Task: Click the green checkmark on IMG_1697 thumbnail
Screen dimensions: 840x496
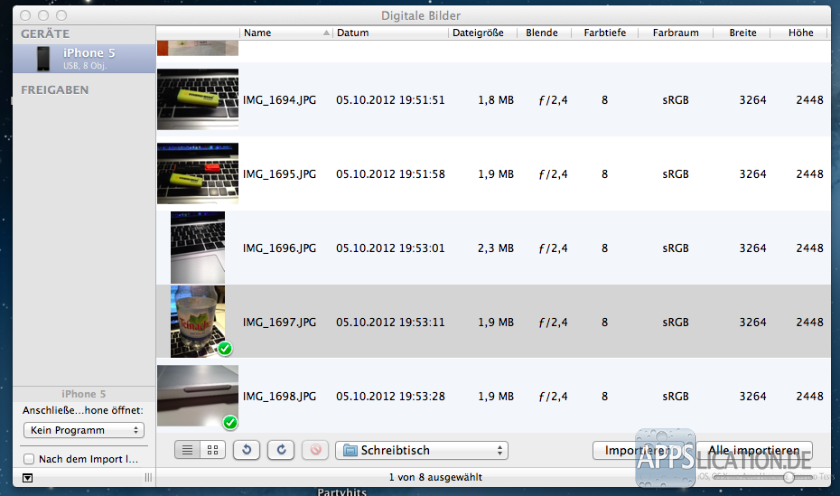Action: [225, 349]
